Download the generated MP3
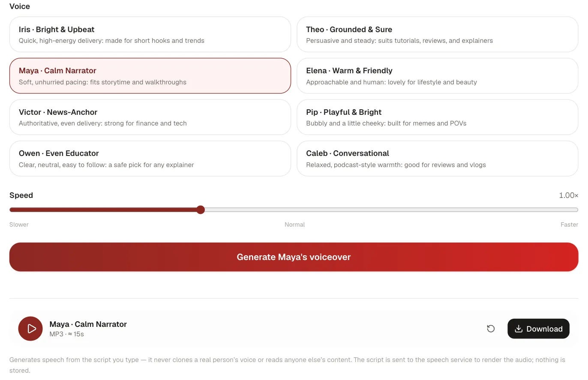 point(538,329)
